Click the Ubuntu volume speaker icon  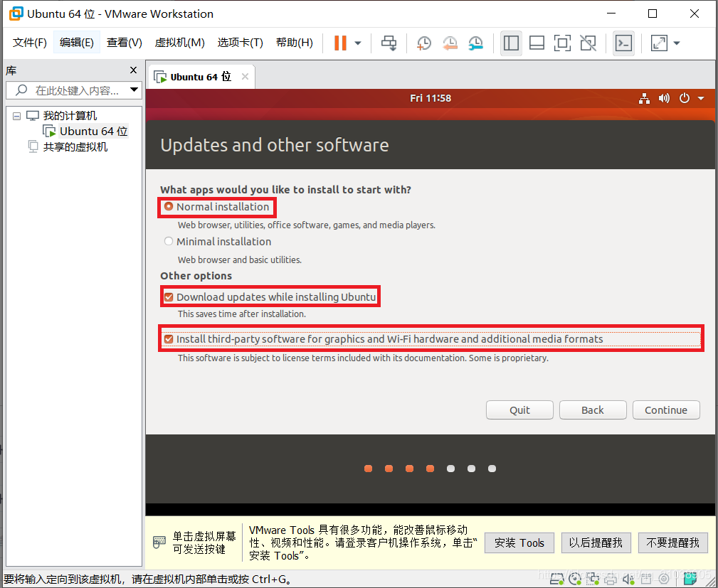(x=664, y=98)
